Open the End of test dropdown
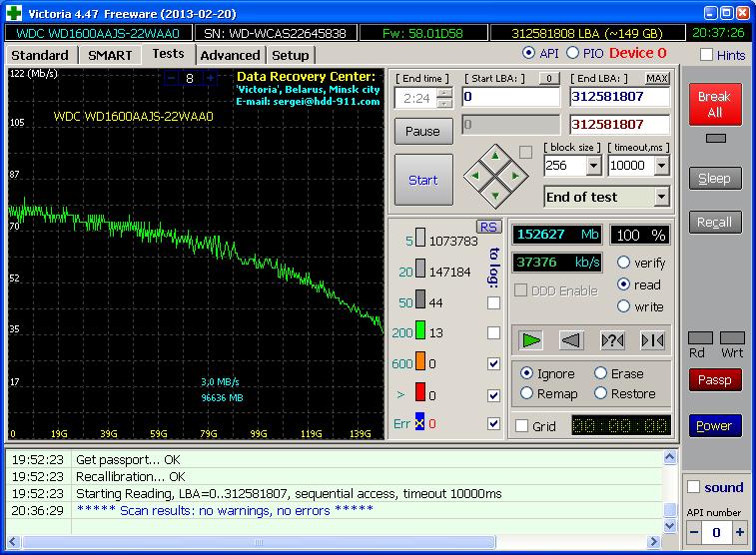 point(661,197)
